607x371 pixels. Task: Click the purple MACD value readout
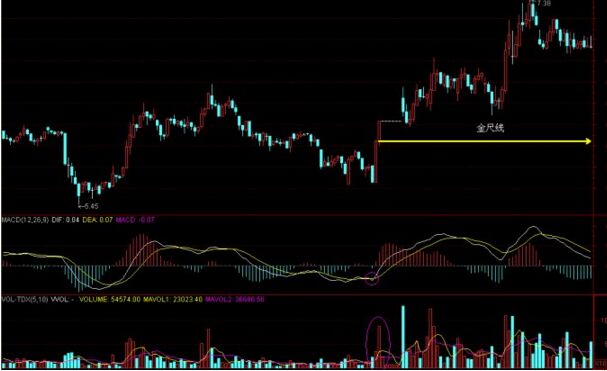click(x=135, y=220)
